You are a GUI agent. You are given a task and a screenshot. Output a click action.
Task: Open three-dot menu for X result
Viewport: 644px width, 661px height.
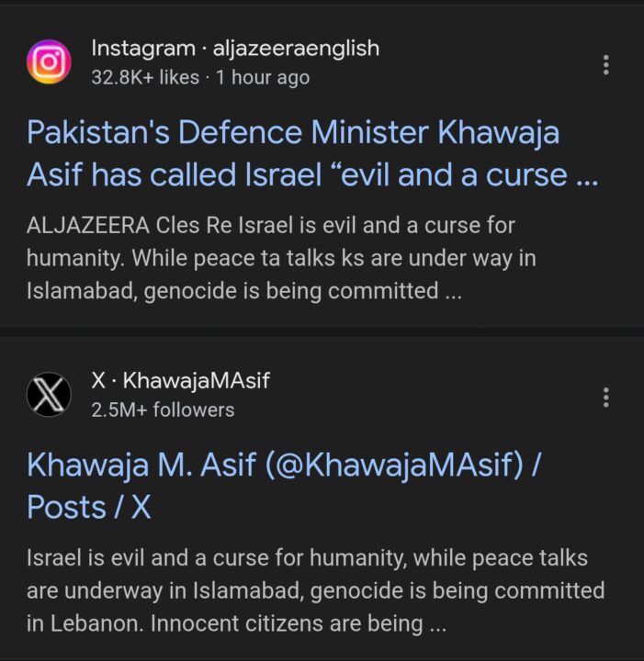[x=605, y=397]
